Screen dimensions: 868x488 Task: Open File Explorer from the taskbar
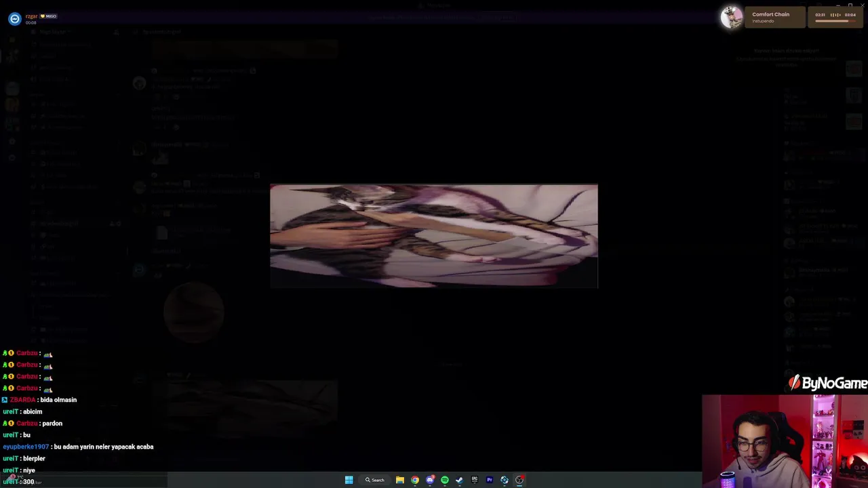coord(400,480)
